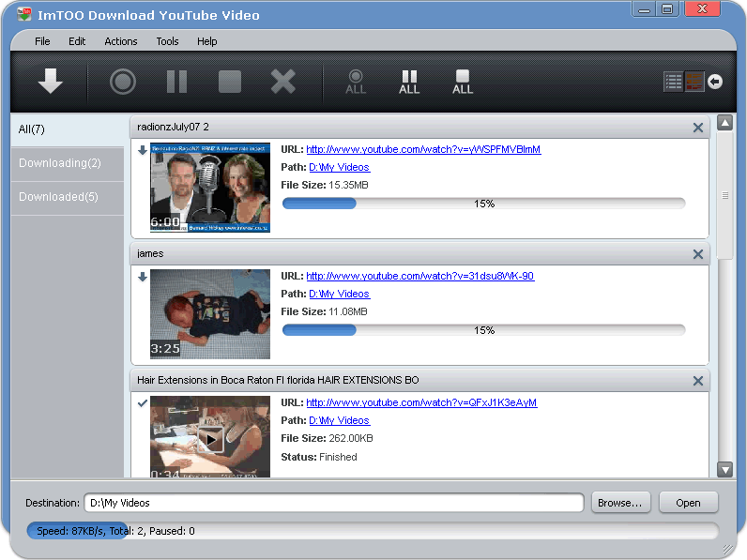Click the radionzJuly07 2 progress bar at 15%
The width and height of the screenshot is (747, 560).
[483, 204]
